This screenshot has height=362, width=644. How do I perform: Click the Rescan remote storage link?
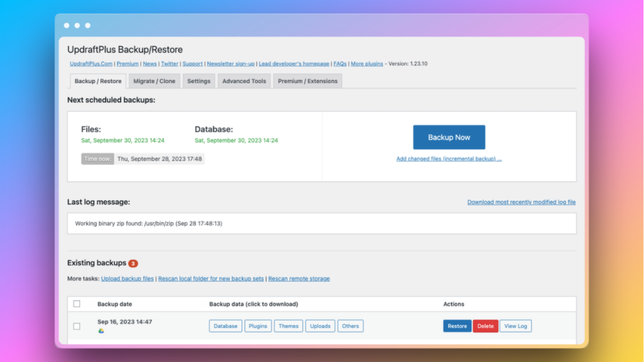point(299,278)
